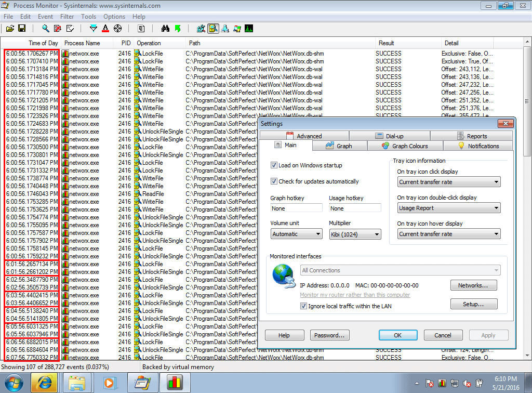This screenshot has height=393, width=532.
Task: Uncheck Check for updates automatically
Action: (x=274, y=181)
